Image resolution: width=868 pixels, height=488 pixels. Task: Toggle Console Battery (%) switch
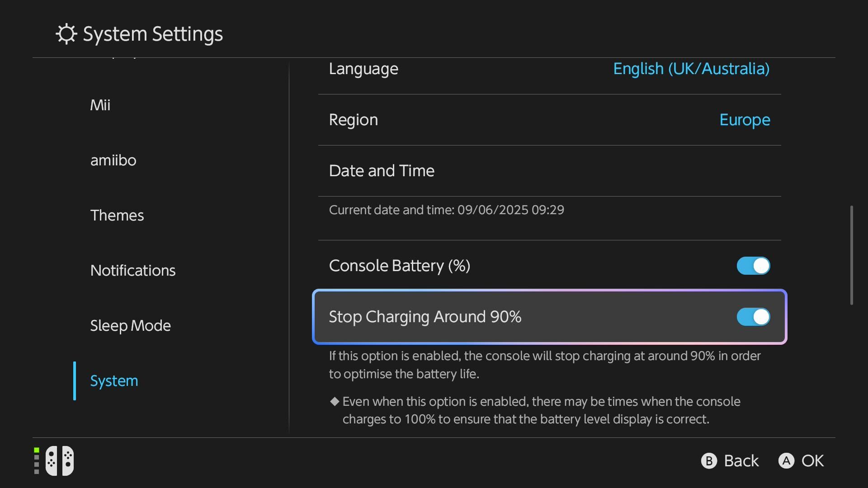(x=753, y=266)
